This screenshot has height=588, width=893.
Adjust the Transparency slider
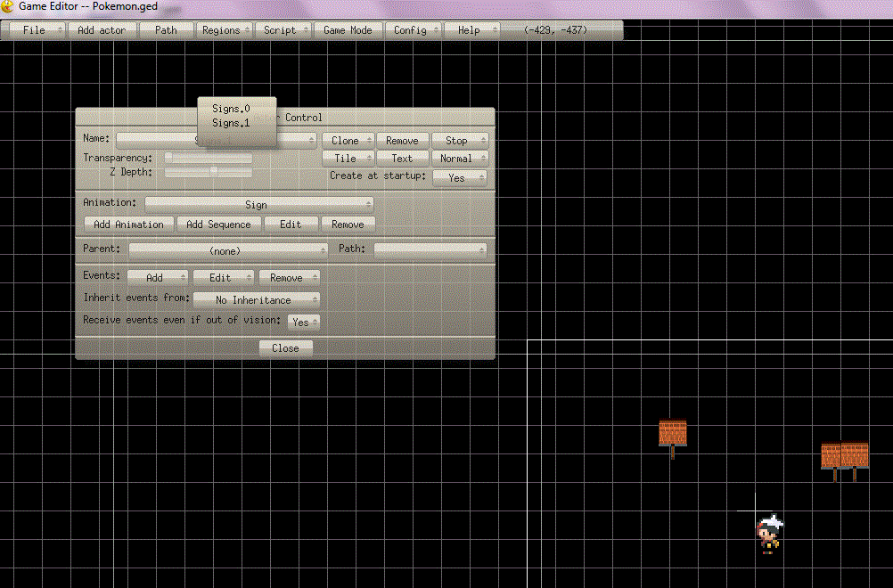[209, 158]
